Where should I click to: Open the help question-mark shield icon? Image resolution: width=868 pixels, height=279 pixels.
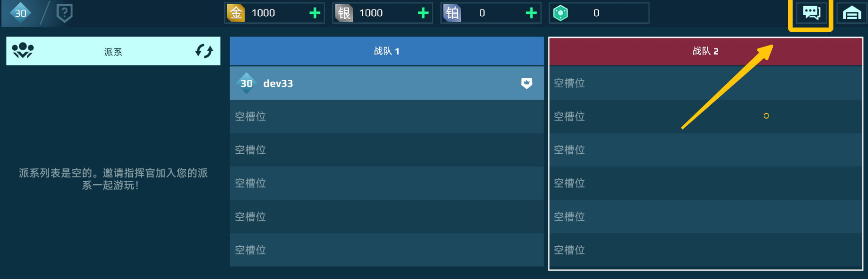(x=64, y=13)
